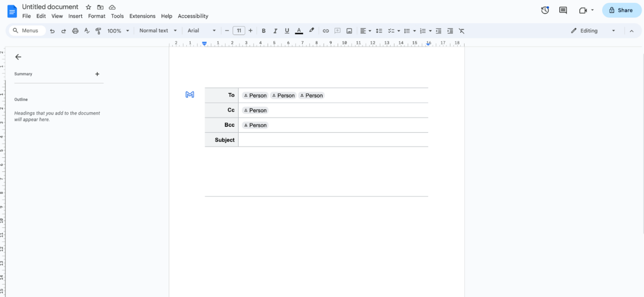Viewport: 644px width, 297px height.
Task: Insert an image
Action: coord(349,30)
